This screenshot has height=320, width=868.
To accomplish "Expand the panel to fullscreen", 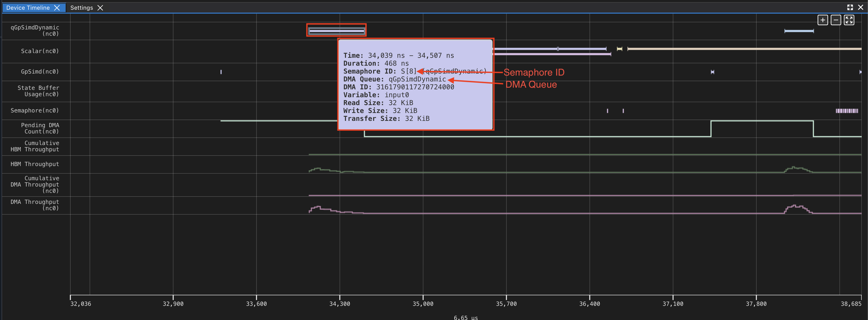I will tap(850, 7).
